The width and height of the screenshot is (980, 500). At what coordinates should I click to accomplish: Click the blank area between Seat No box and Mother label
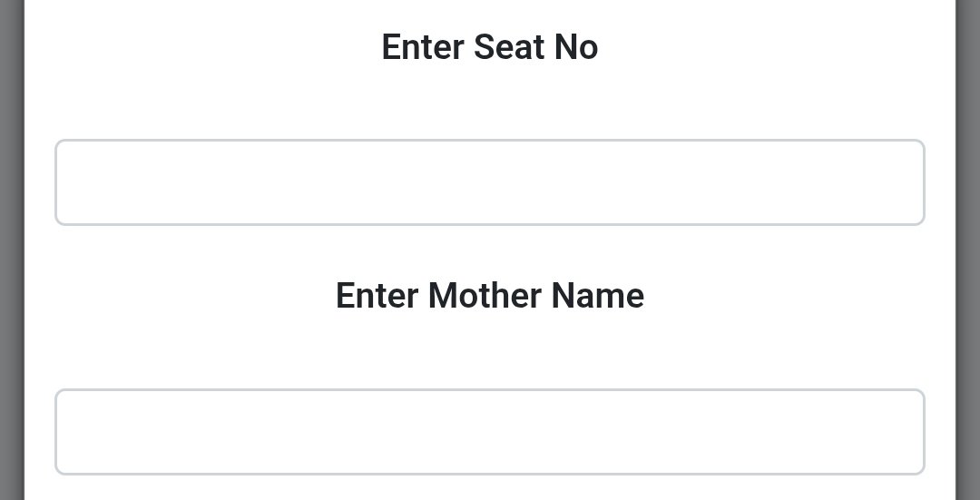[x=490, y=250]
